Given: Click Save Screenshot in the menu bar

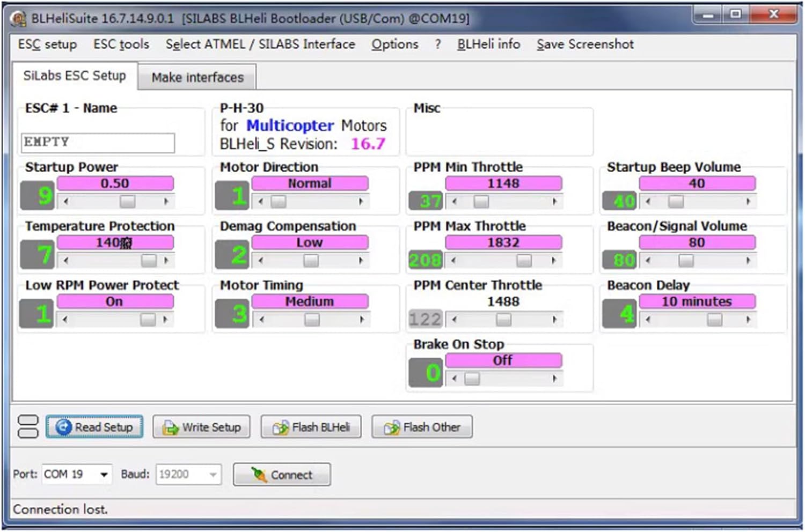Looking at the screenshot, I should [x=585, y=44].
